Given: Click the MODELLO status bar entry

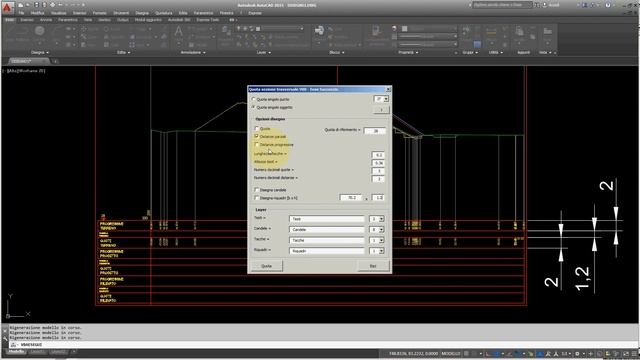Looking at the screenshot, I should click(x=451, y=353).
